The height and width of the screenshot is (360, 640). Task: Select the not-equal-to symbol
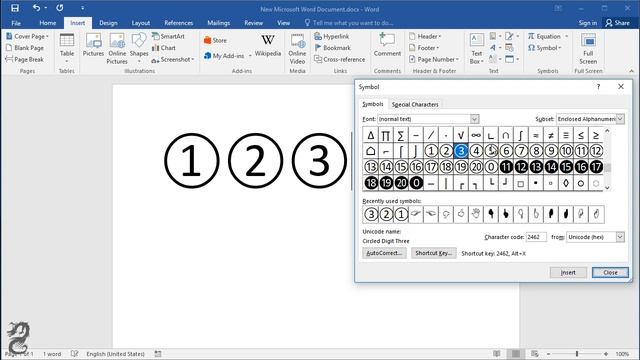tap(551, 135)
